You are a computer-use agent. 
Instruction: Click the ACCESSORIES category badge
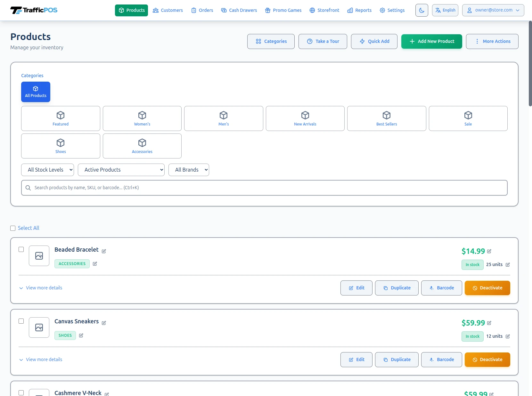[x=72, y=264]
